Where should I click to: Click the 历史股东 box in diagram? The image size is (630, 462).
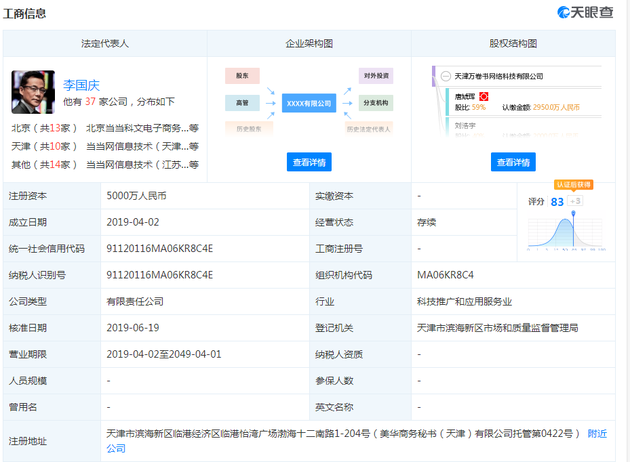[x=249, y=129]
